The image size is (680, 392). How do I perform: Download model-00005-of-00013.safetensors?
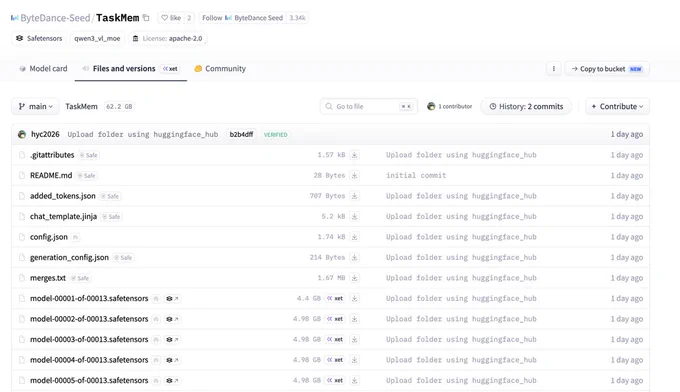point(354,380)
